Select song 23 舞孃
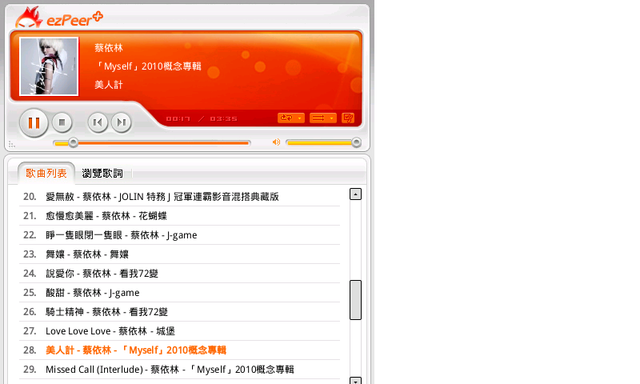 (x=180, y=254)
